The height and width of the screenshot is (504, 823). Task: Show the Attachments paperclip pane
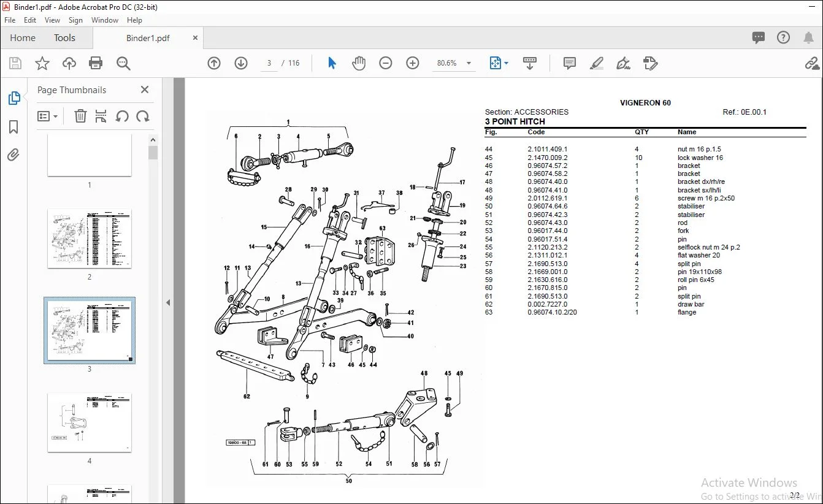pyautogui.click(x=13, y=155)
